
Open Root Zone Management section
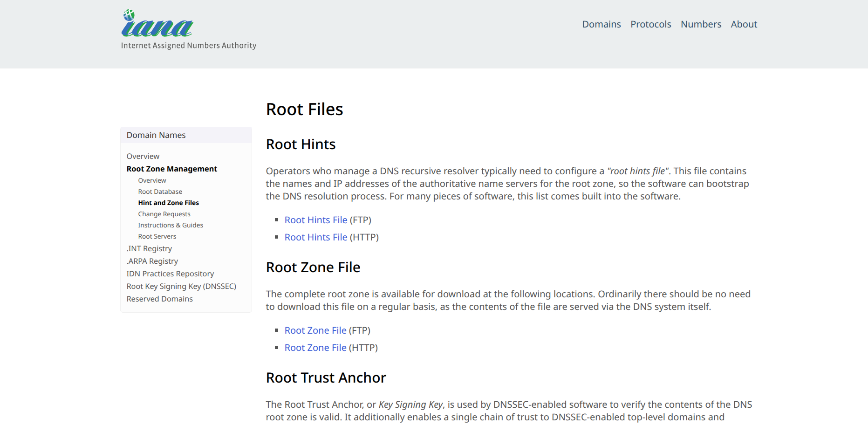(172, 169)
